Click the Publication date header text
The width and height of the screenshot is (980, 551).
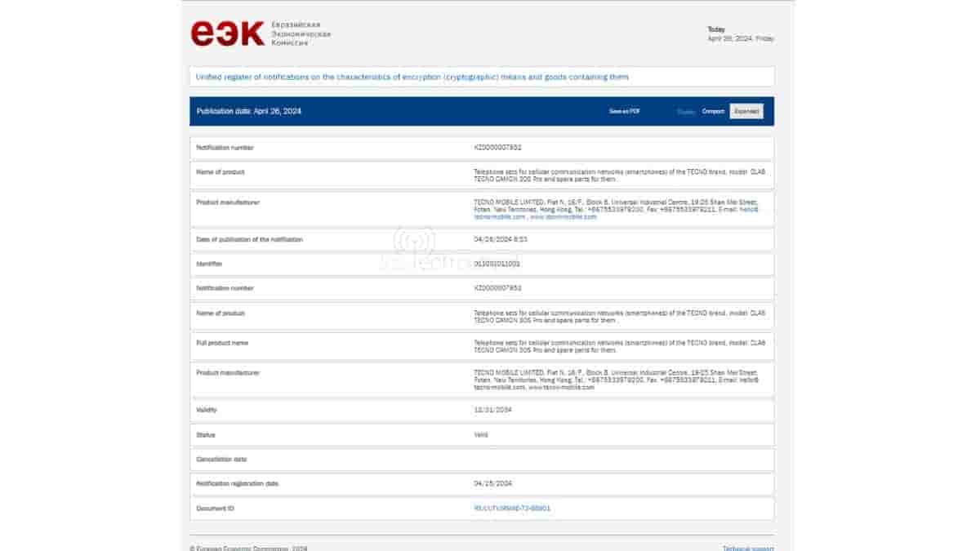tap(249, 111)
